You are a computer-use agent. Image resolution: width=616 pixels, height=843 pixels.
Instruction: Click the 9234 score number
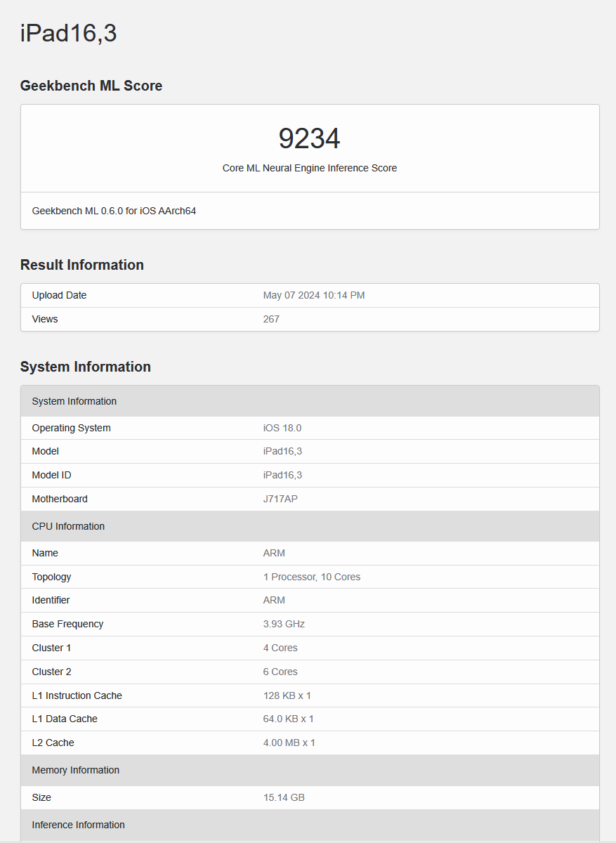click(309, 138)
